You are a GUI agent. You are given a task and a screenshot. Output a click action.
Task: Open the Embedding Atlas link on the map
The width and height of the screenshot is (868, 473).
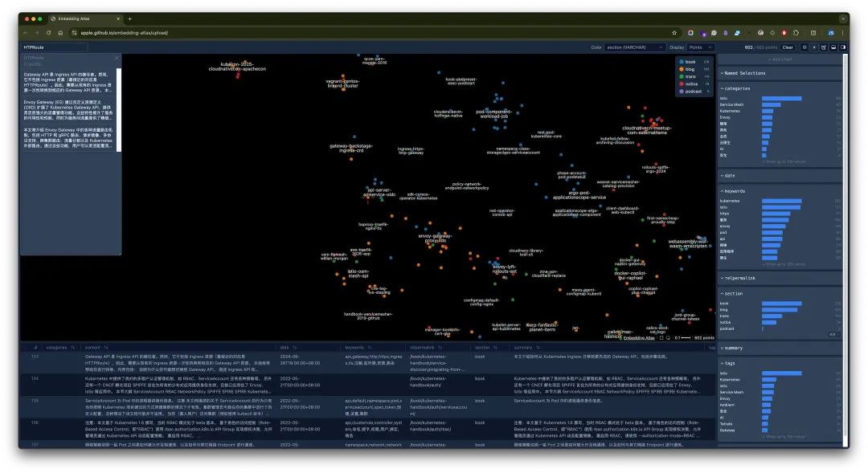639,338
